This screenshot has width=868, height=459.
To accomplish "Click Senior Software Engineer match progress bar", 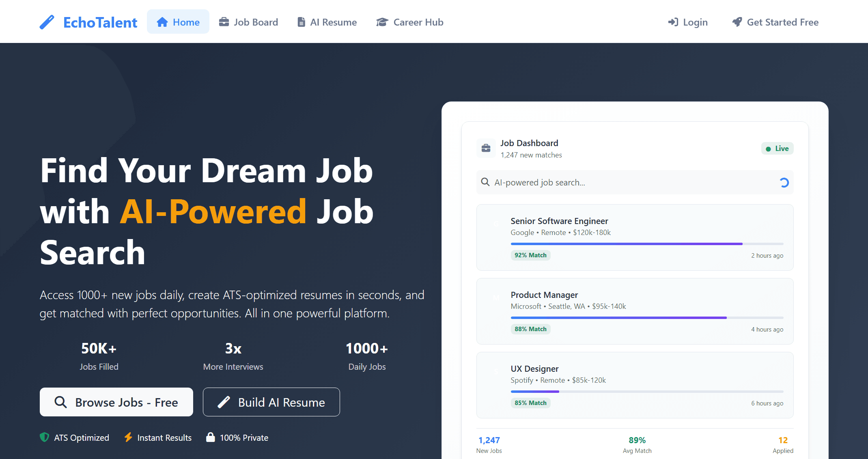I will pos(646,244).
